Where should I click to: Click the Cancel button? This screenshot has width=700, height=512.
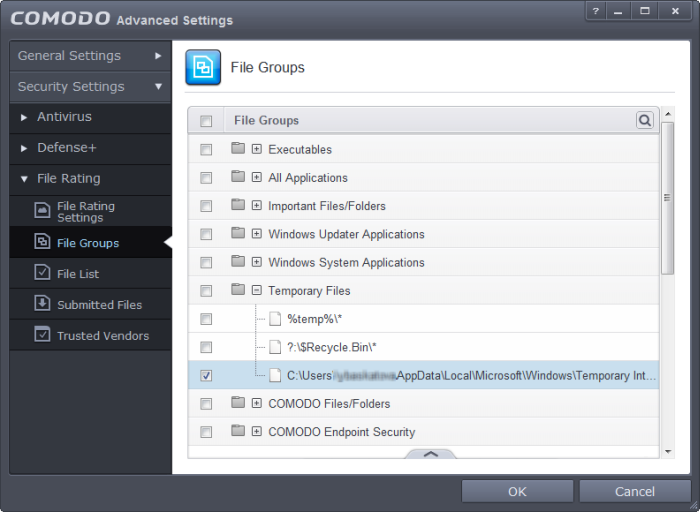pyautogui.click(x=634, y=491)
